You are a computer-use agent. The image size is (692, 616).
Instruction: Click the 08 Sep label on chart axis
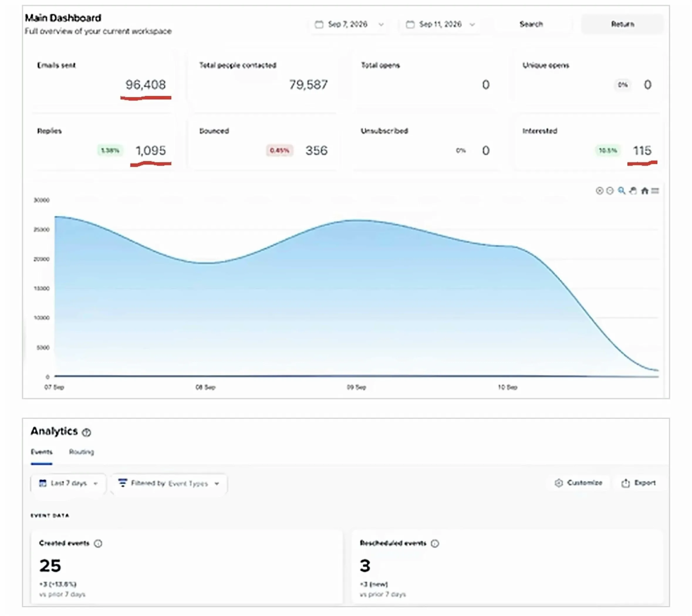(x=205, y=387)
